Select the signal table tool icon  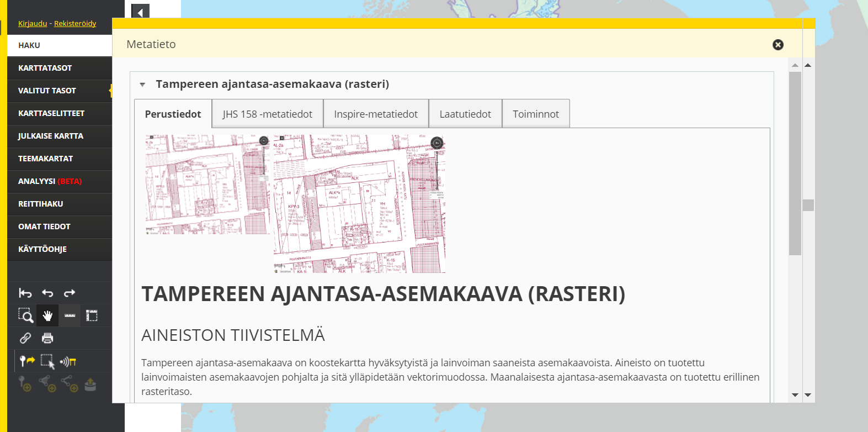[x=68, y=362]
